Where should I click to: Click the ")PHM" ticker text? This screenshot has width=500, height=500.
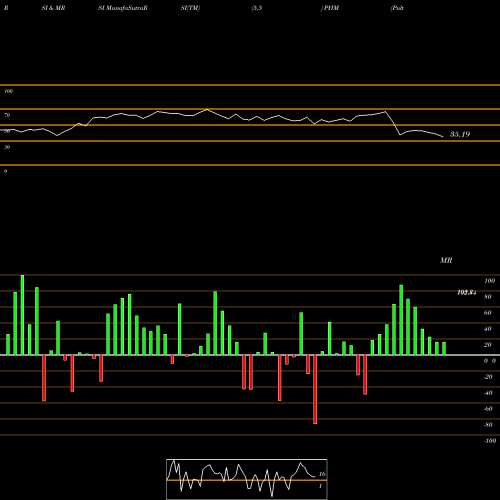330,8
